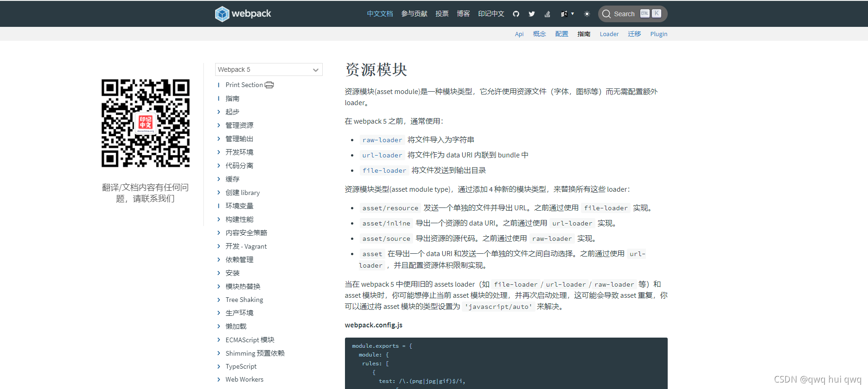Click the asset/inline code text

click(x=386, y=223)
